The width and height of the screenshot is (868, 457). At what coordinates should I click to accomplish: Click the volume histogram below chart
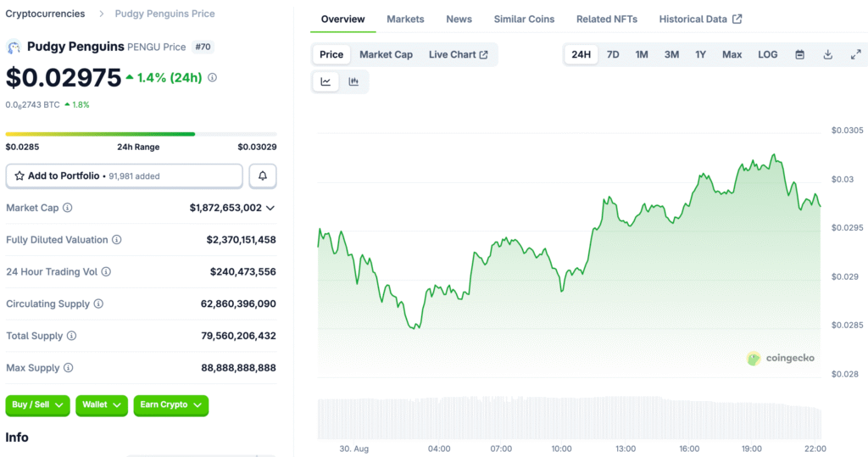(x=569, y=418)
